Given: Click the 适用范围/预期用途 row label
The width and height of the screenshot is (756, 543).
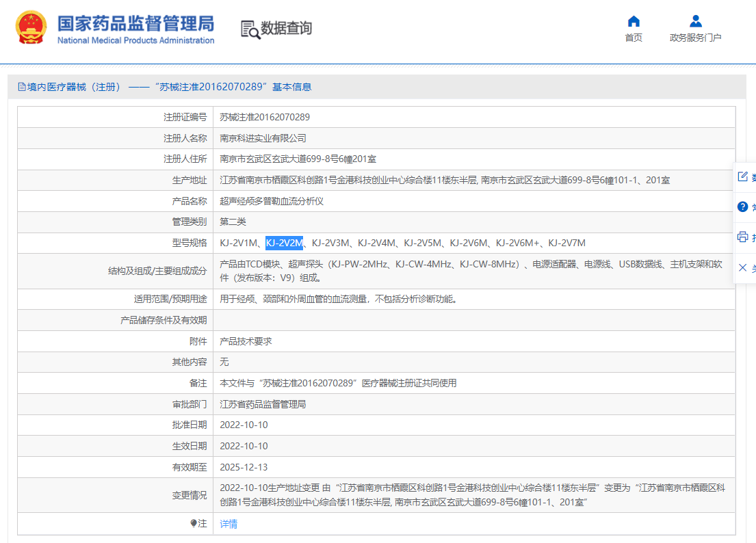Looking at the screenshot, I should click(x=170, y=300).
